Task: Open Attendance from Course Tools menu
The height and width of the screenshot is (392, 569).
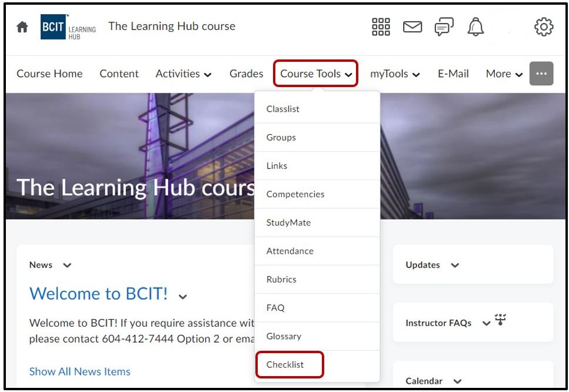Action: tap(290, 251)
